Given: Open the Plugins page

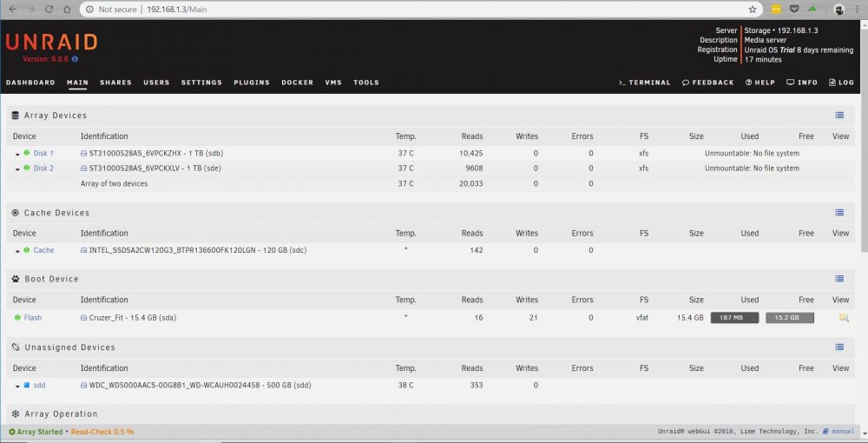Looking at the screenshot, I should 252,82.
